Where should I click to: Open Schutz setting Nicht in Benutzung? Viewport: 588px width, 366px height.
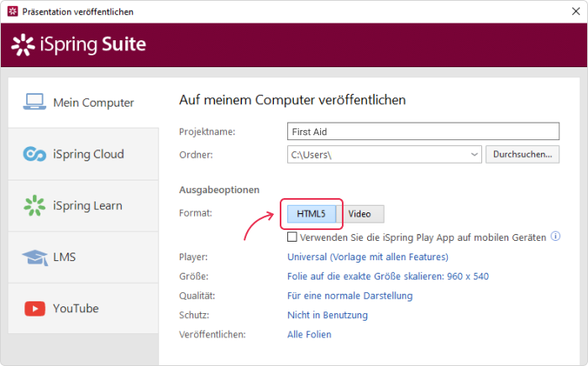tap(328, 315)
